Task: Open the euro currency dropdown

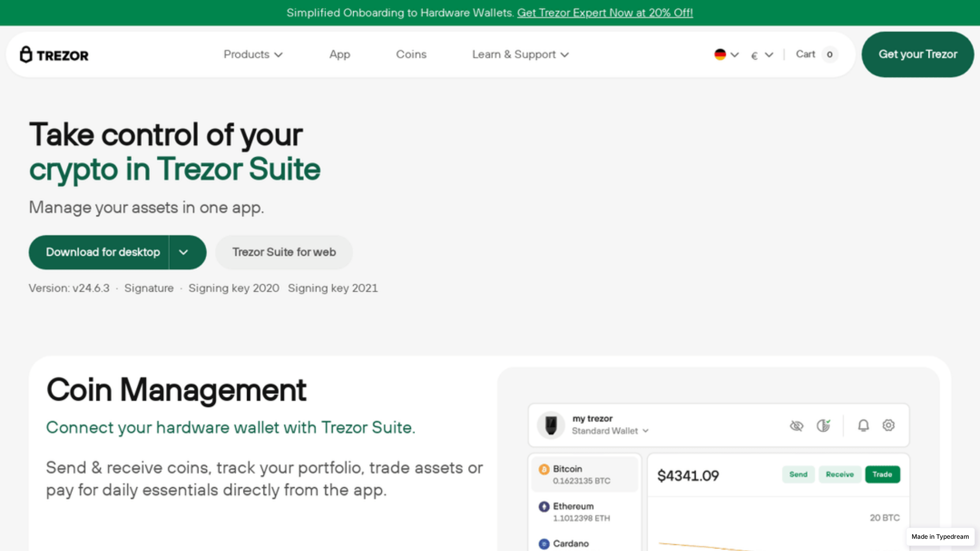Action: point(762,55)
